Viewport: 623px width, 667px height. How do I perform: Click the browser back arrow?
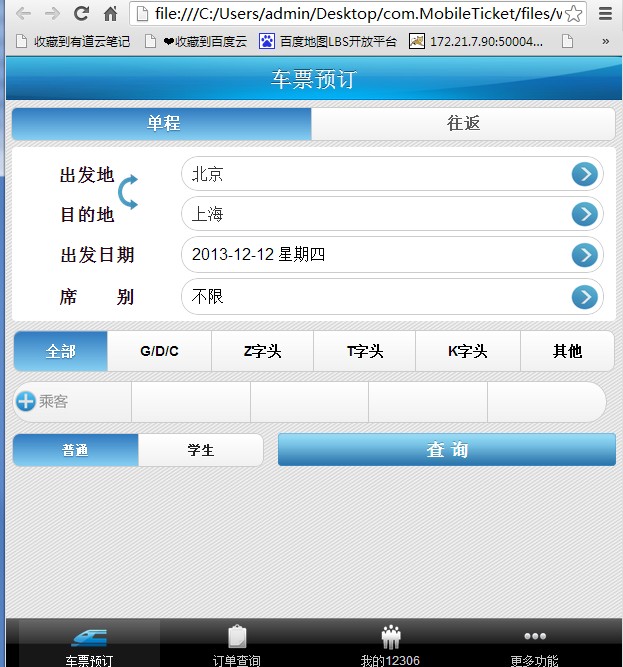pos(23,14)
